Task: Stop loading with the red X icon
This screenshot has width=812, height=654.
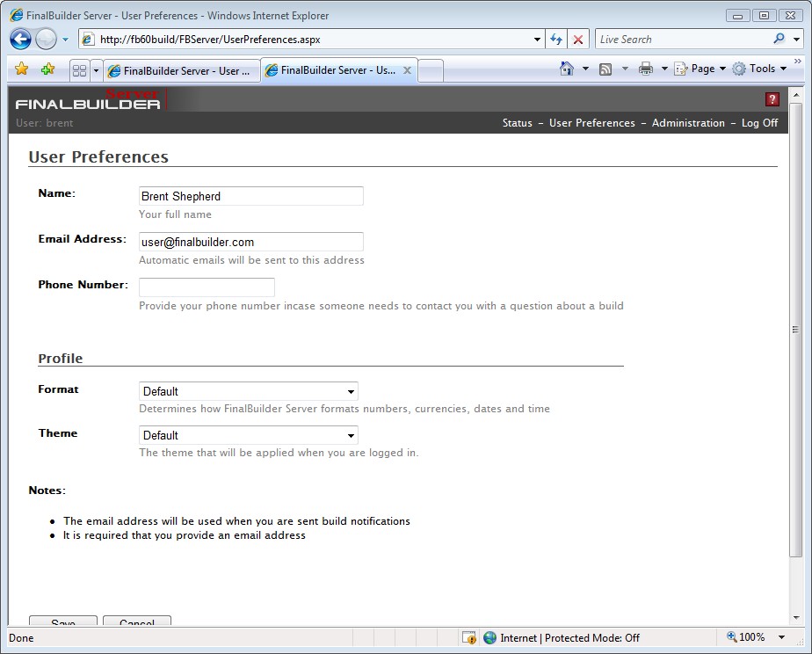Action: [578, 40]
